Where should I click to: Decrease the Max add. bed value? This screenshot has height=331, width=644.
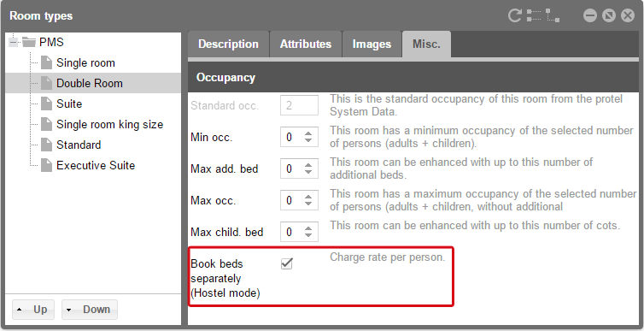[308, 172]
